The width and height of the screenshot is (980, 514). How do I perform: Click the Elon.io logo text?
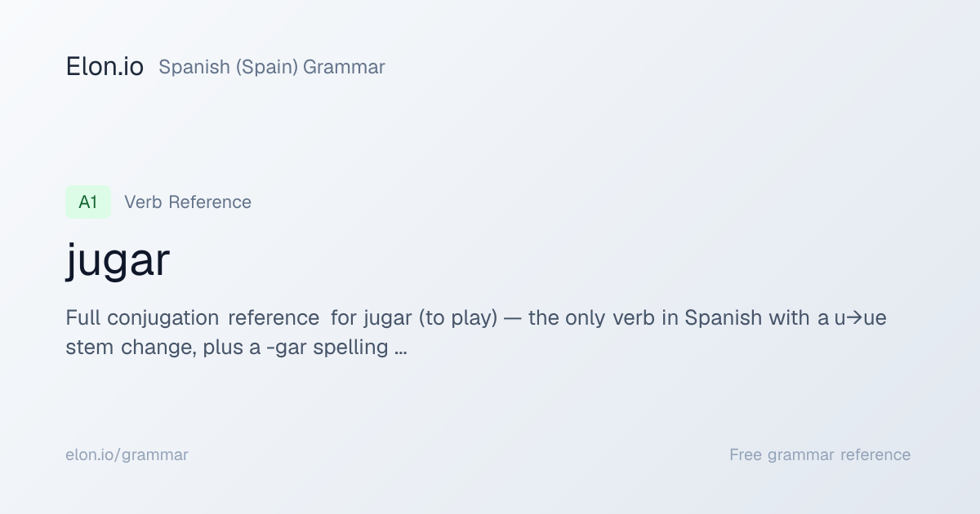point(105,67)
